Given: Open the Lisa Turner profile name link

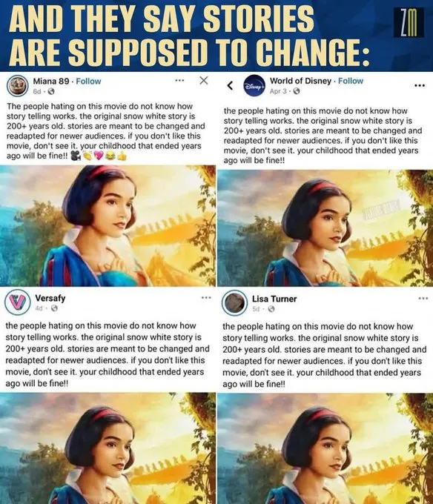Looking at the screenshot, I should tap(274, 299).
